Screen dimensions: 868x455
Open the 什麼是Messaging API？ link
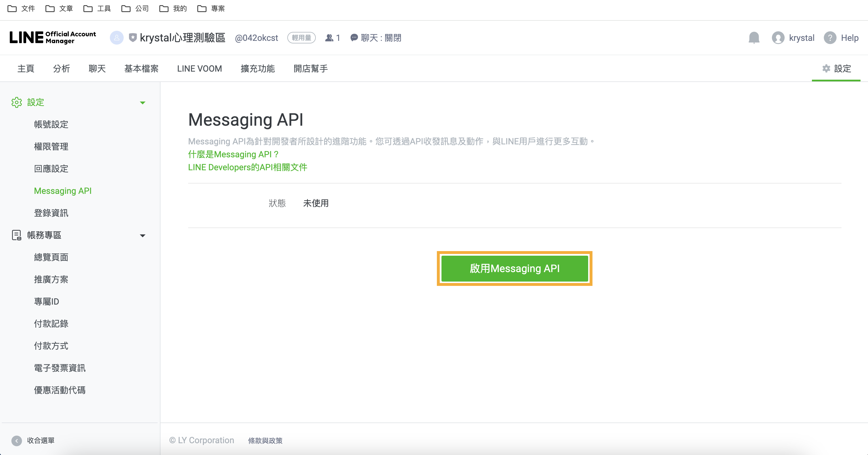point(234,154)
